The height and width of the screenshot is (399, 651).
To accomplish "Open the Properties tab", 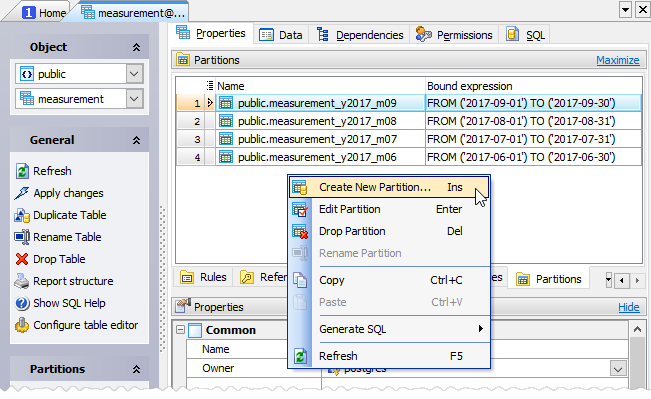I will (211, 33).
